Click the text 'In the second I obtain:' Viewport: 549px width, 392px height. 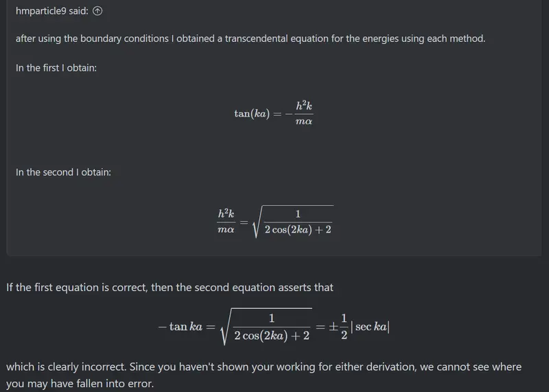63,172
